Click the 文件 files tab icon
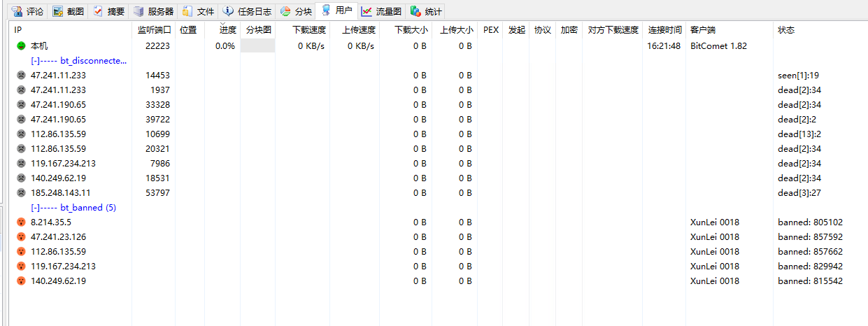This screenshot has height=326, width=868. tap(188, 11)
